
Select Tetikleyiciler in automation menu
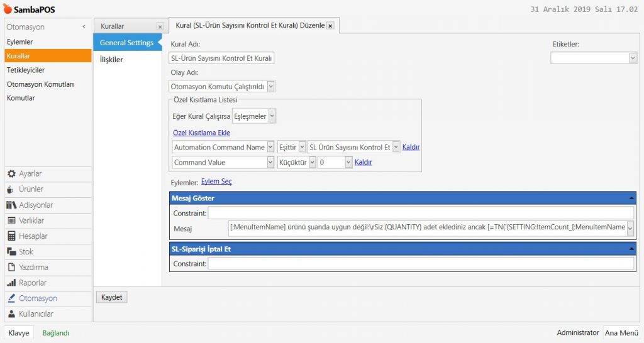click(x=26, y=70)
